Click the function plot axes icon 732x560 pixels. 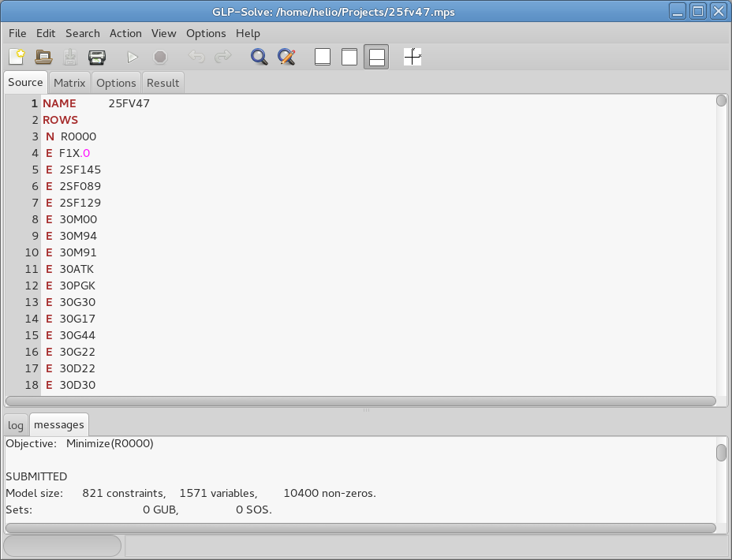[413, 57]
